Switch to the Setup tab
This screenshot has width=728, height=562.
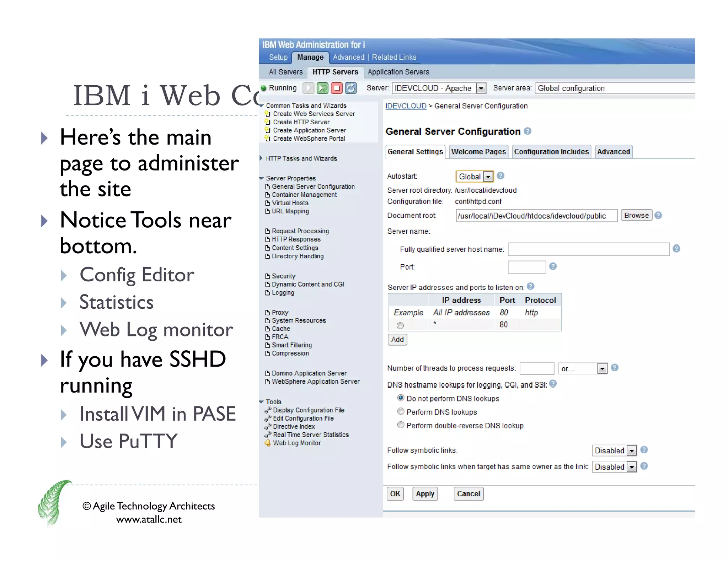[x=278, y=57]
